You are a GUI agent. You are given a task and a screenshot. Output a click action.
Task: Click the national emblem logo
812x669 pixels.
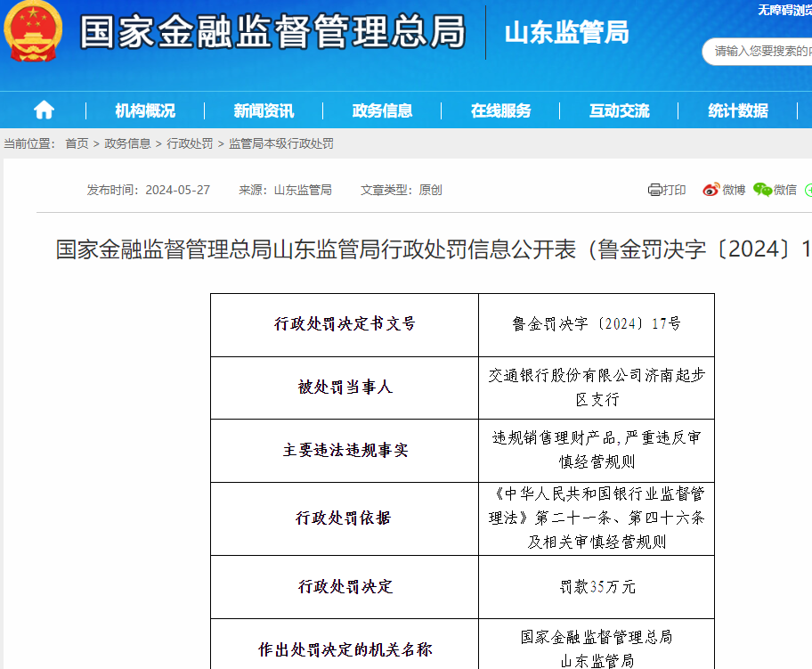pos(34,31)
